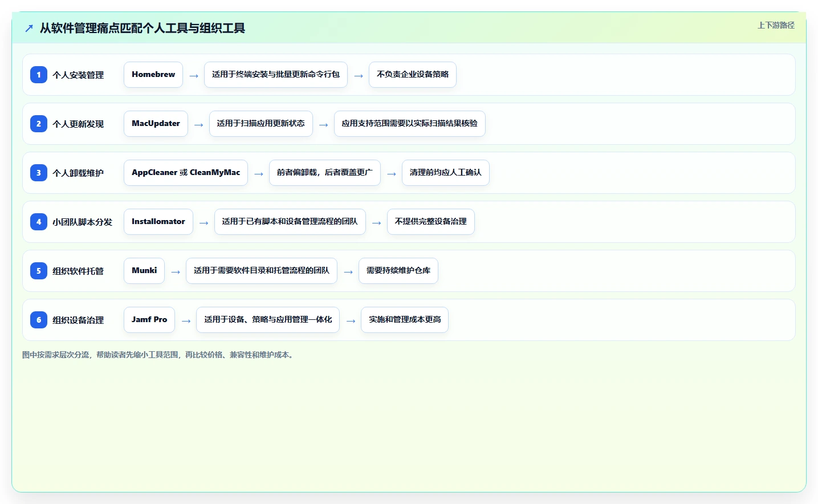Click the diagonal arrow icon beside the title

click(29, 28)
